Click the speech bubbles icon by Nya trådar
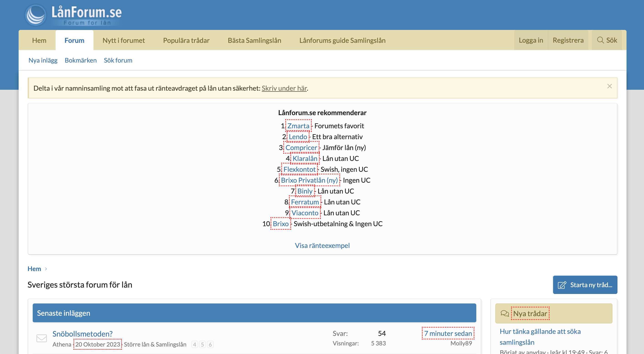The height and width of the screenshot is (354, 644). (504, 313)
